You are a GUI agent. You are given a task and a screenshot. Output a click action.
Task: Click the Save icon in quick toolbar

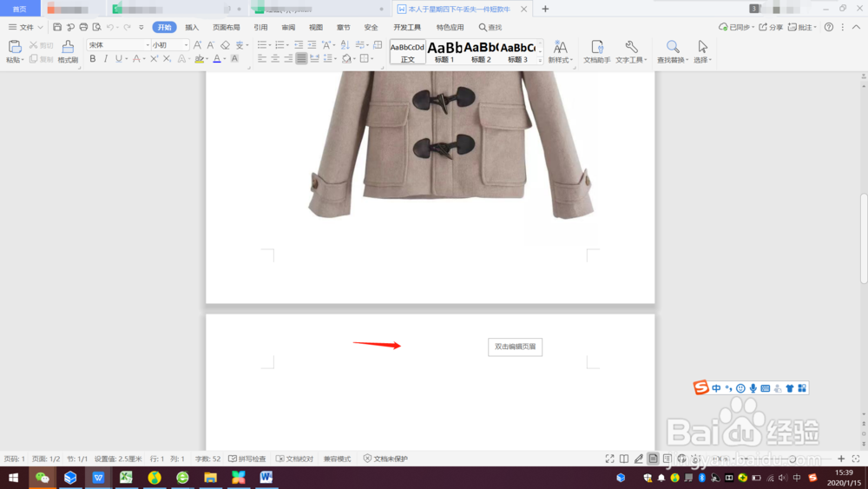point(57,27)
